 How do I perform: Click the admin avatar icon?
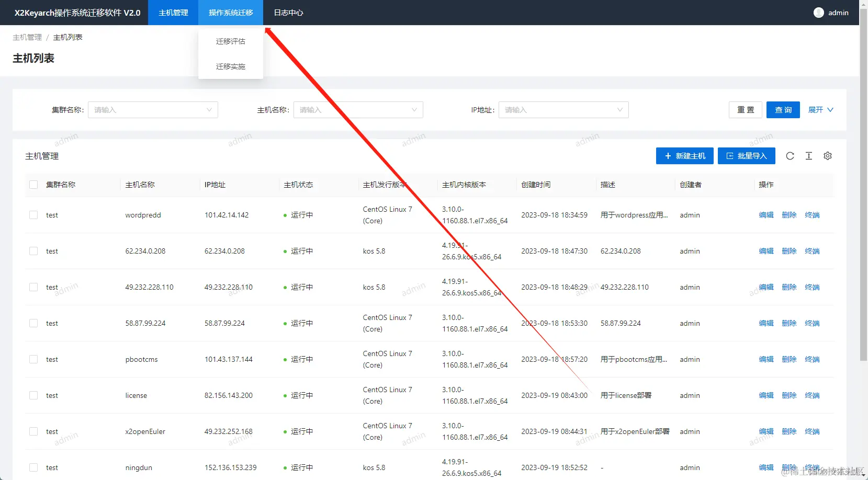(819, 13)
